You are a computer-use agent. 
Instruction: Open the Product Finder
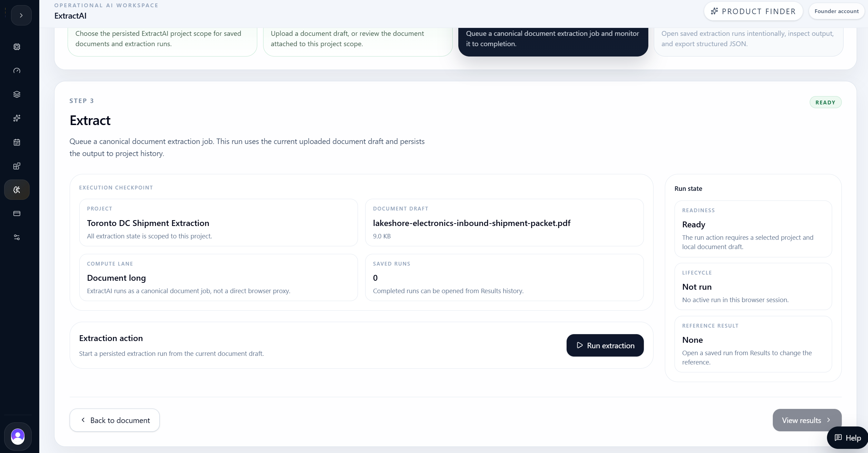753,11
